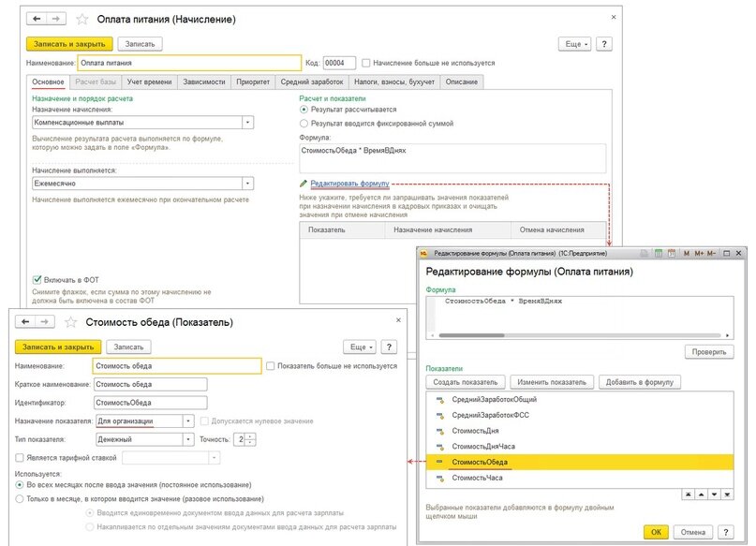This screenshot has width=756, height=546.
Task: Open help in Стоимость обеда window
Action: [x=389, y=347]
